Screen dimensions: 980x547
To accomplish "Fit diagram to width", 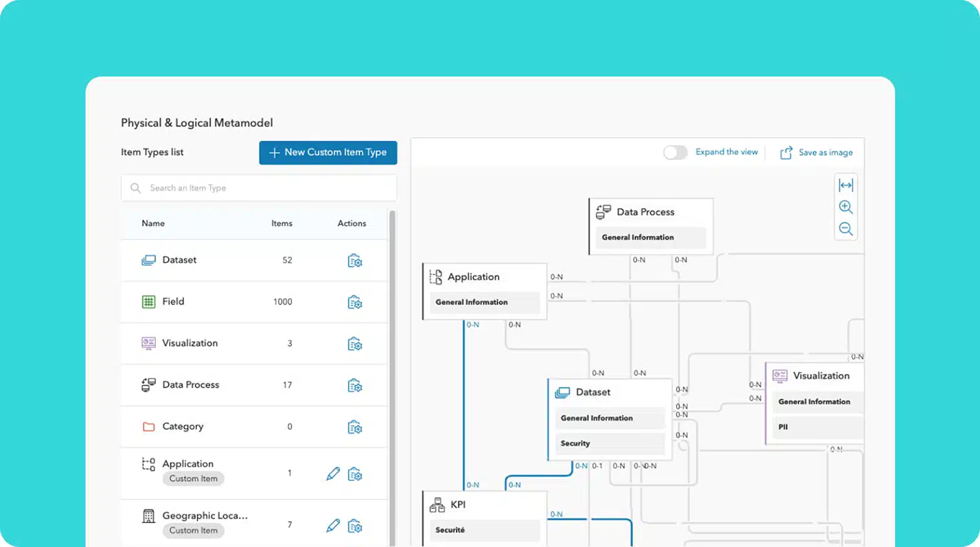I will [x=846, y=185].
